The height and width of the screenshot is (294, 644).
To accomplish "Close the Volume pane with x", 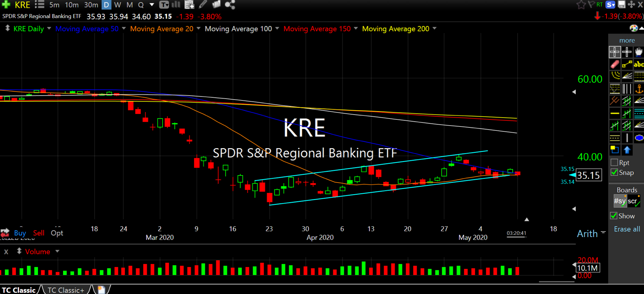I will pyautogui.click(x=6, y=251).
